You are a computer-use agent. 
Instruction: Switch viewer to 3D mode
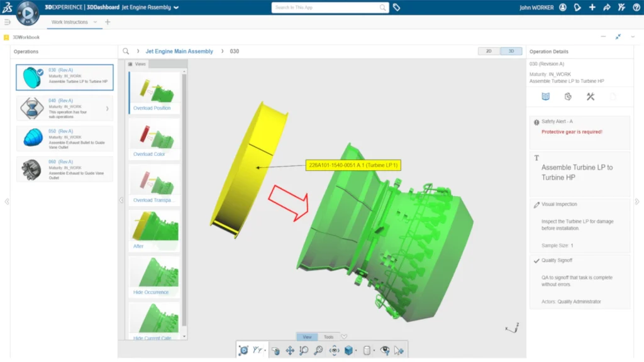(511, 52)
